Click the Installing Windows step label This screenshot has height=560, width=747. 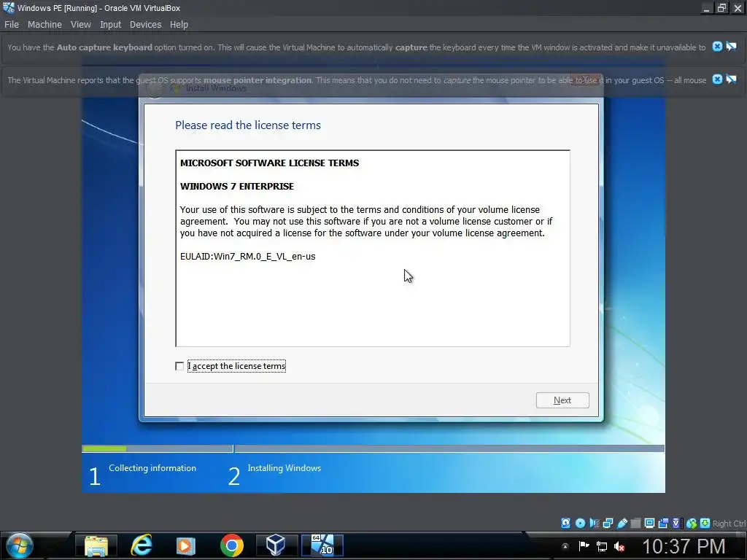pyautogui.click(x=285, y=468)
